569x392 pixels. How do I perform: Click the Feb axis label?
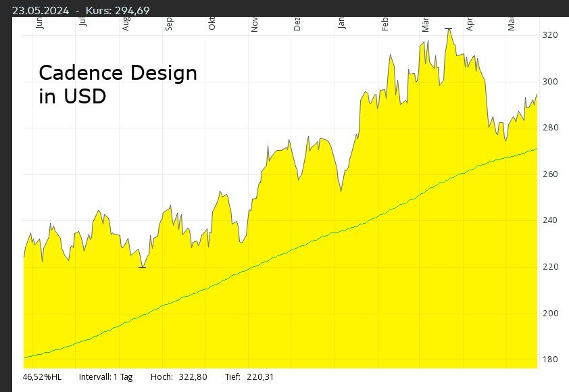pyautogui.click(x=385, y=22)
